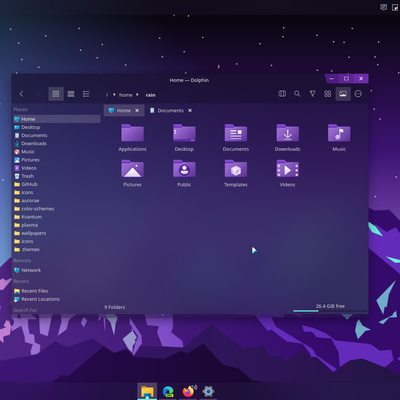Open plasma bookmark in sidebar
Screen dimensions: 400x400
57,225
